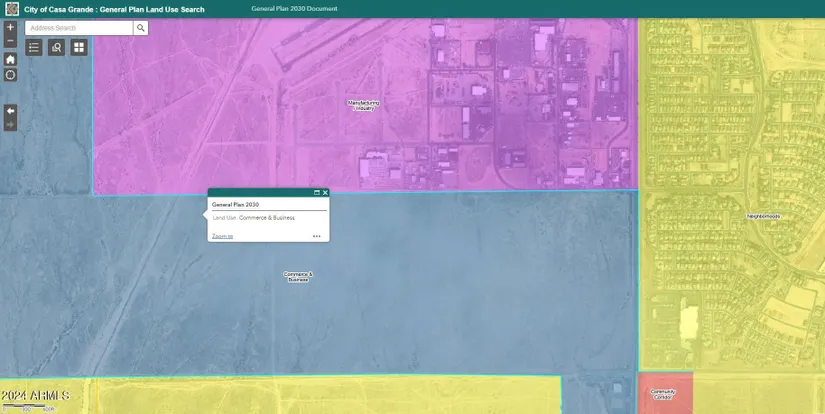Type in the Address Search field
Screen dimensions: 825x414
(79, 28)
